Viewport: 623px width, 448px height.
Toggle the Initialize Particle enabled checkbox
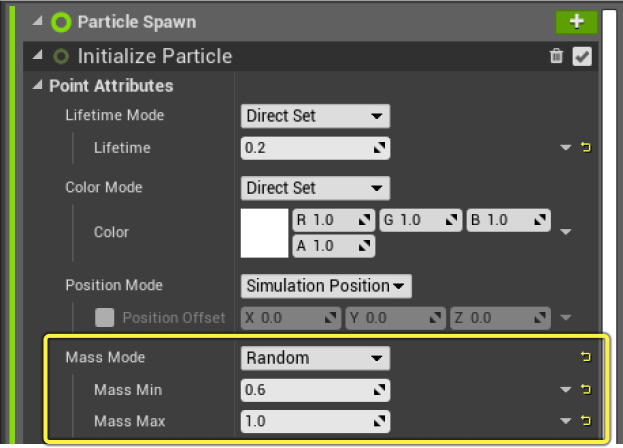[582, 57]
